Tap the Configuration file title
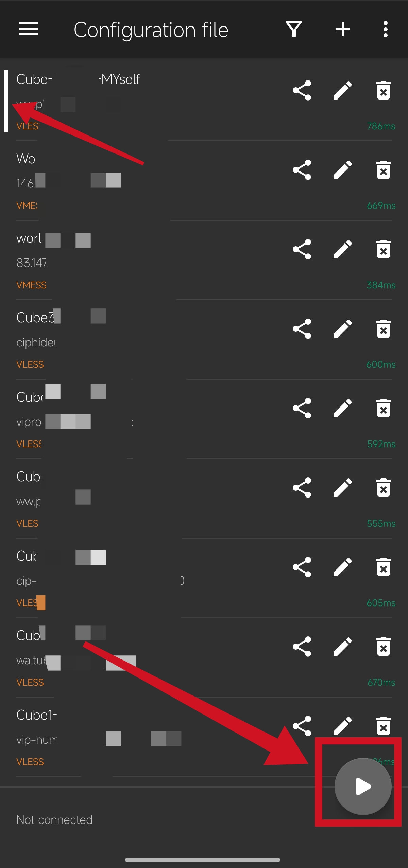 tap(151, 30)
